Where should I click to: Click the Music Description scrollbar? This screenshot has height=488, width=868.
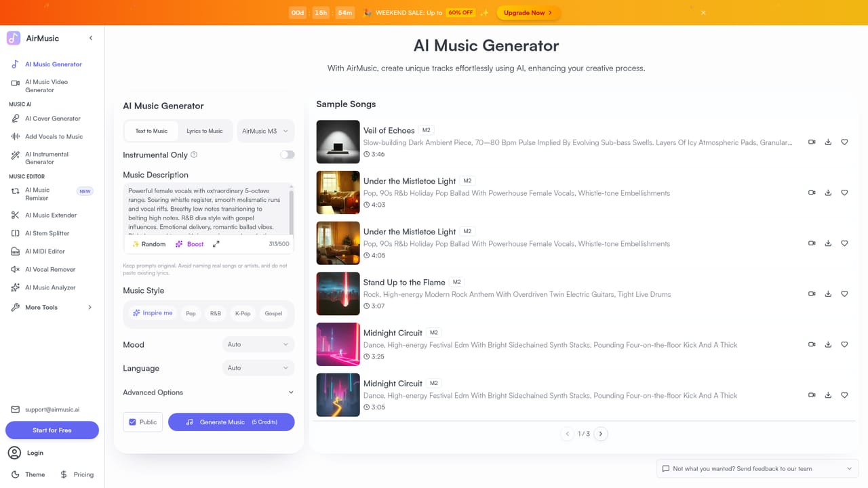coord(292,211)
